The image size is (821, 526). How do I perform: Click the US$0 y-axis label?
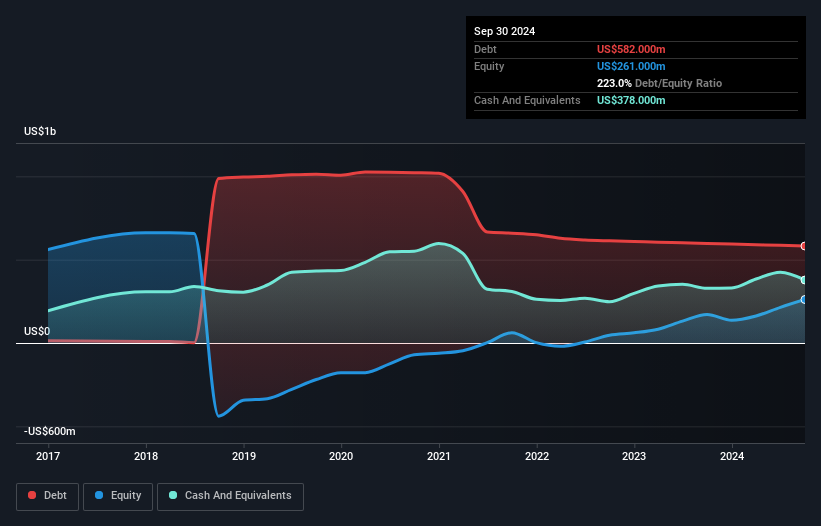(x=37, y=331)
